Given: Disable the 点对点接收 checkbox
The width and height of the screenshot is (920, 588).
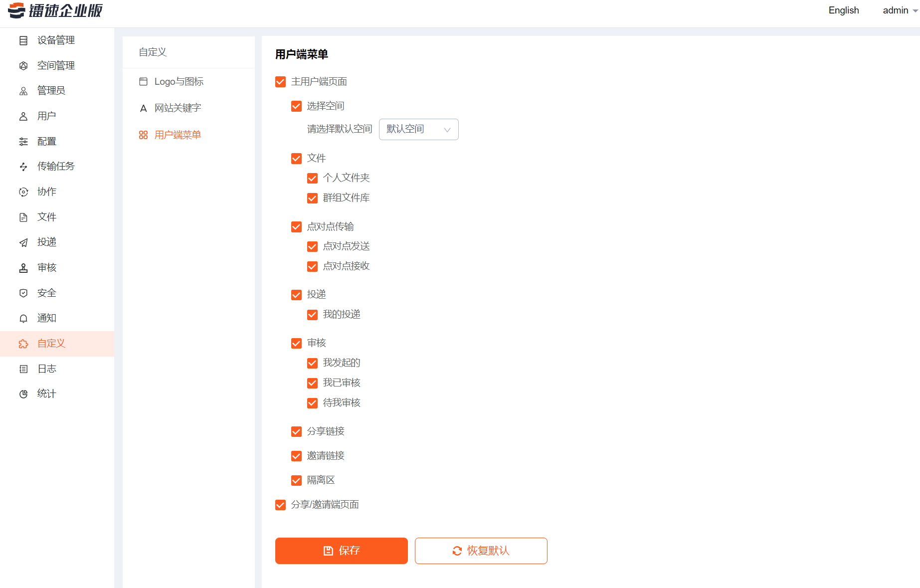Looking at the screenshot, I should tap(312, 266).
